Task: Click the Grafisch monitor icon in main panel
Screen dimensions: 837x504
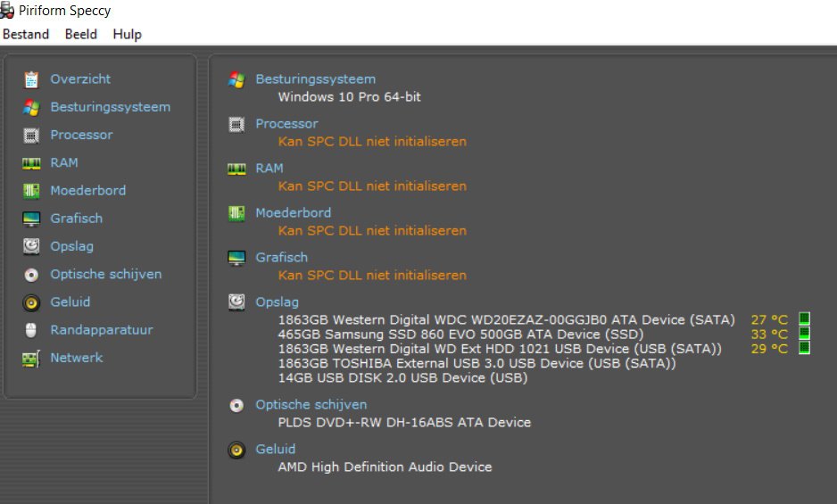Action: click(236, 259)
